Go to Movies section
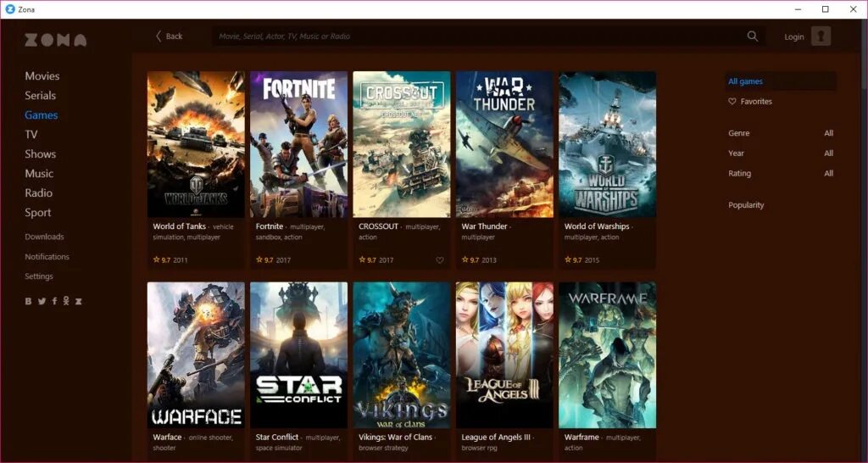 coord(42,75)
